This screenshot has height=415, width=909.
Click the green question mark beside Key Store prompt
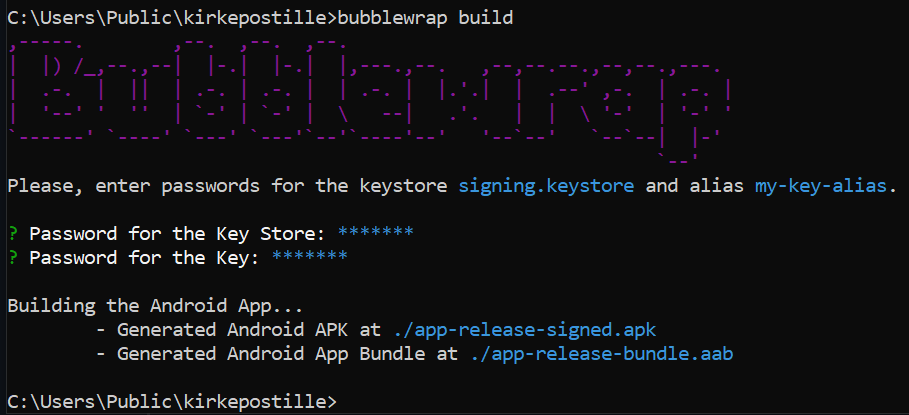(x=13, y=233)
